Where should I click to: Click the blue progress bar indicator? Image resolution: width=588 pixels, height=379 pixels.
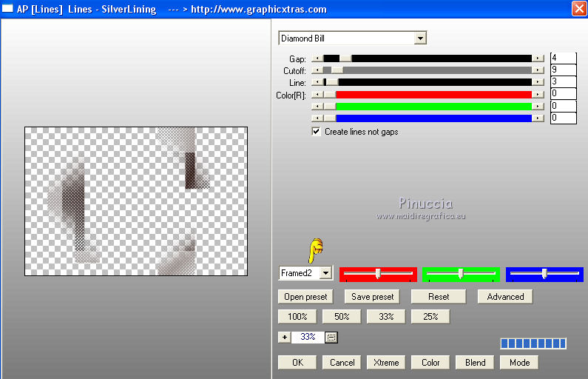pos(533,343)
